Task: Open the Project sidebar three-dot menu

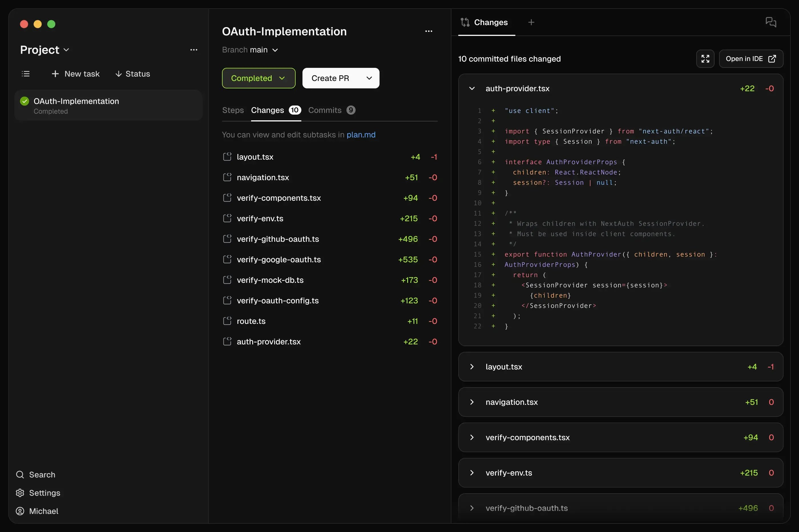Action: point(193,50)
